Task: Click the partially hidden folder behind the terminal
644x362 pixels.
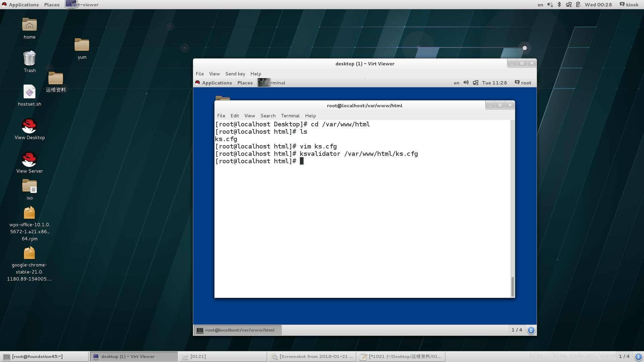Action: pos(223,98)
